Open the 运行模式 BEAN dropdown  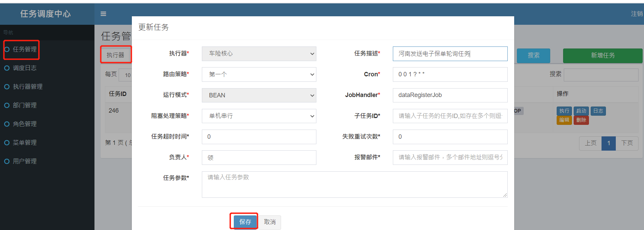click(x=259, y=95)
